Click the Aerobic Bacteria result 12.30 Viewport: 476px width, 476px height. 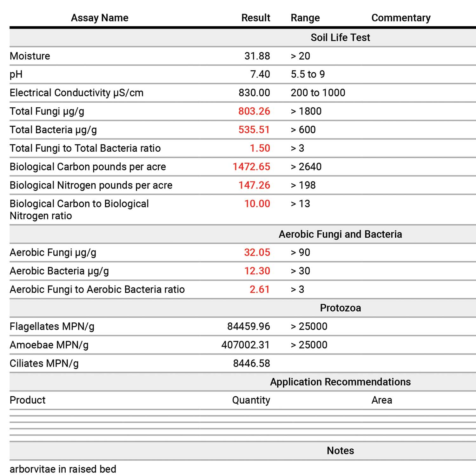257,271
